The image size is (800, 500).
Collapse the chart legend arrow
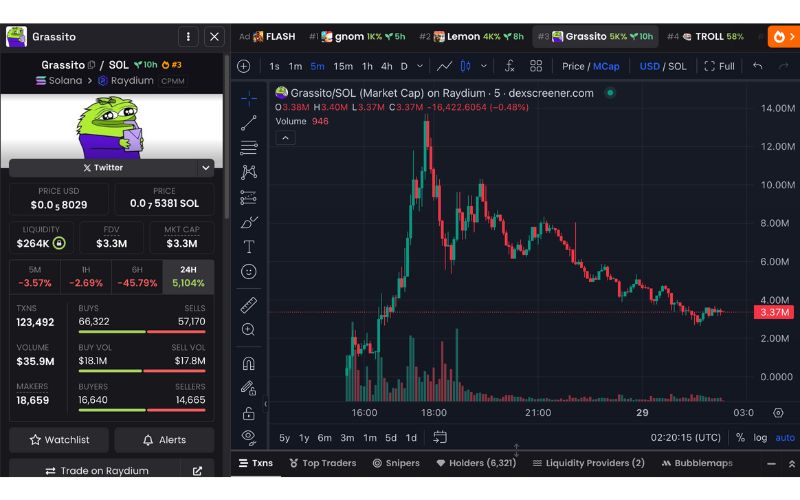point(285,138)
